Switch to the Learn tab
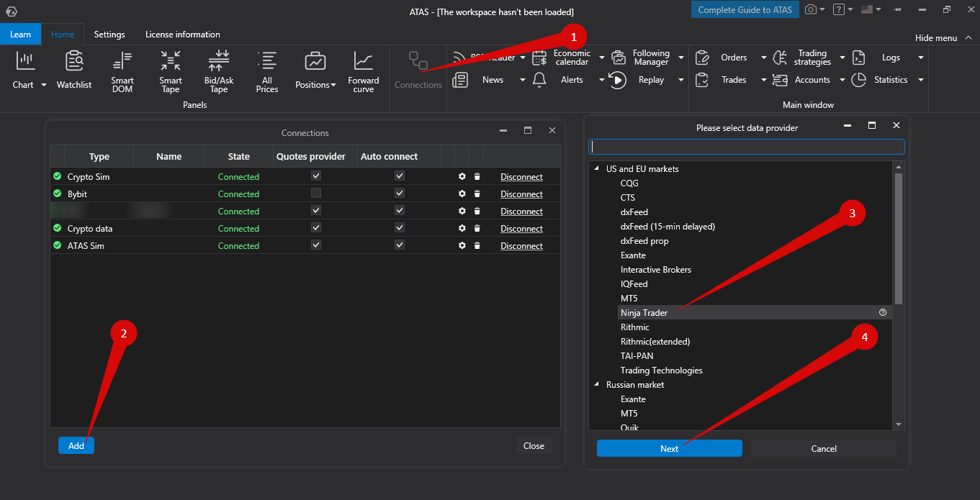Viewport: 980px width, 500px height. [x=20, y=34]
